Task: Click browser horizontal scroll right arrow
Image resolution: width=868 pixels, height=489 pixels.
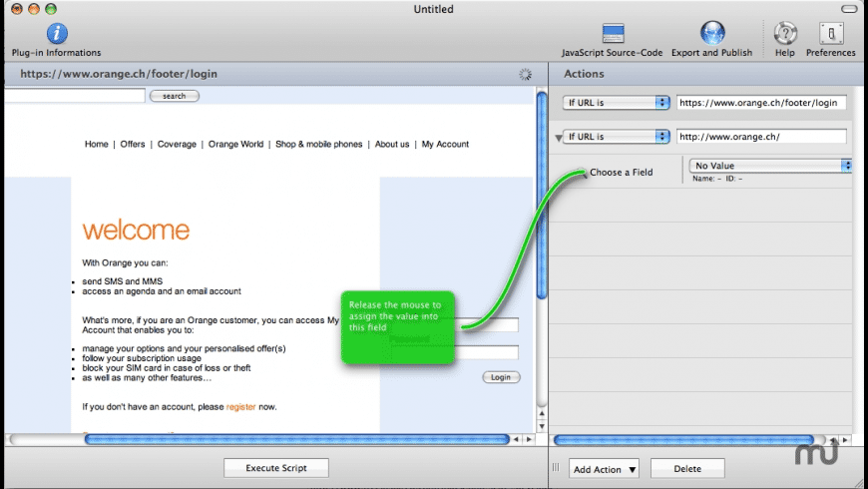Action: pyautogui.click(x=529, y=439)
